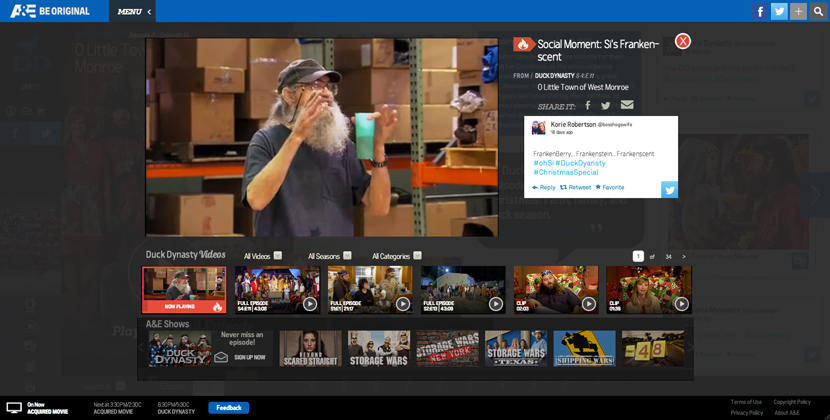Open Terms of Use link

746,402
